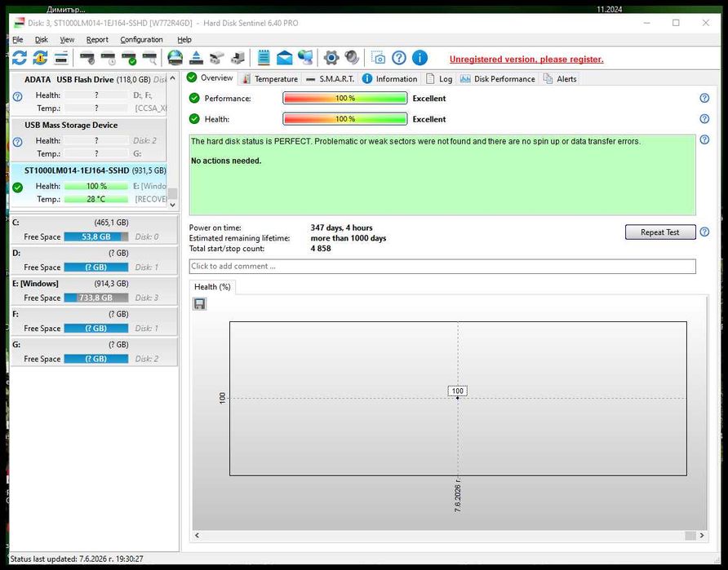Click the screenshot camera toolbar icon

click(379, 58)
